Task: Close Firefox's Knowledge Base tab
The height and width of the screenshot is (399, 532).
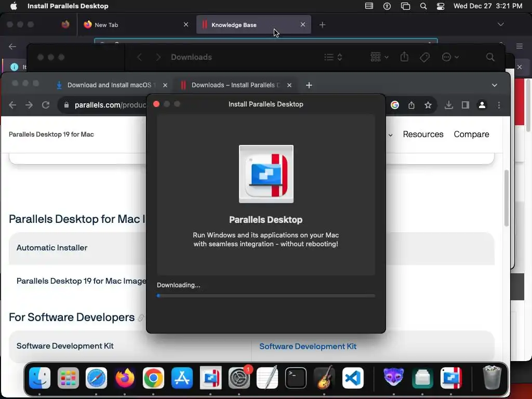Action: tap(303, 25)
